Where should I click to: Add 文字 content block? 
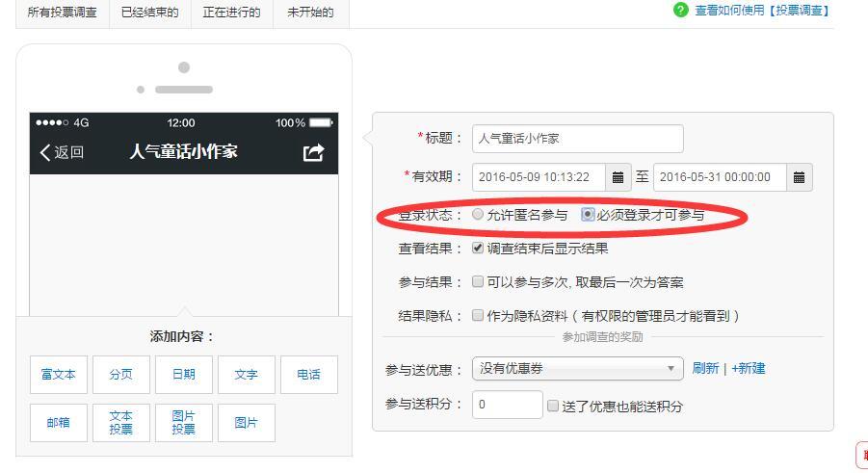click(x=247, y=375)
